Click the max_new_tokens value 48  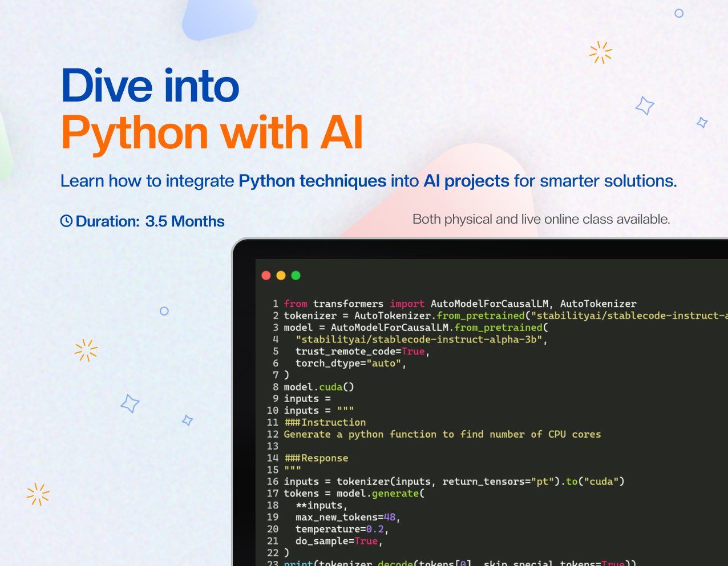(389, 517)
